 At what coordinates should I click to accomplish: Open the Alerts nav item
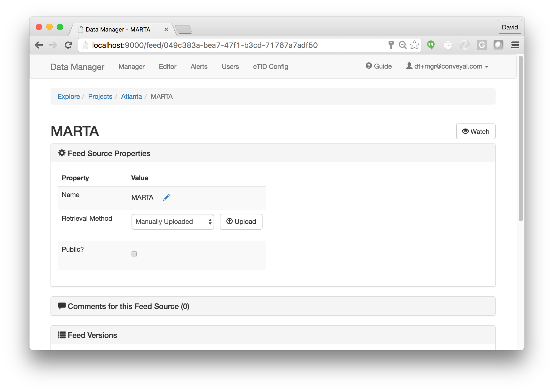(199, 66)
